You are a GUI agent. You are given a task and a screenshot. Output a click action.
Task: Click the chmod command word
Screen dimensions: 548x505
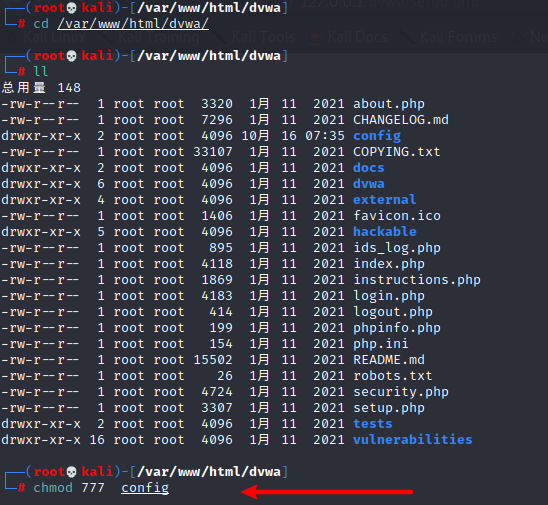coord(53,488)
